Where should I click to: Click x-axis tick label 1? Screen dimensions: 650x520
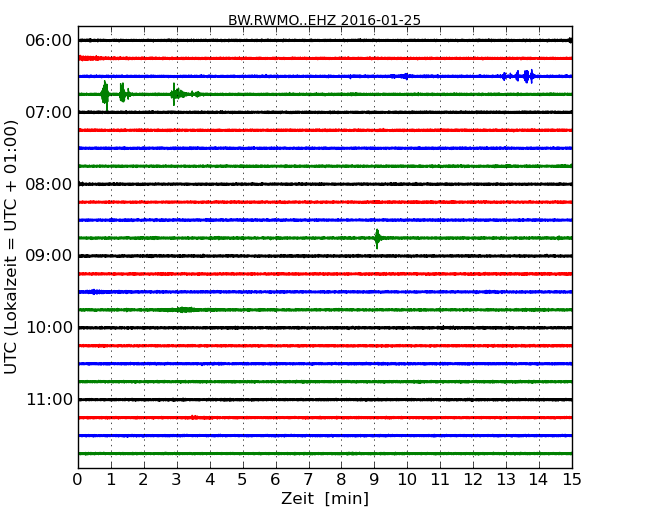(x=111, y=480)
